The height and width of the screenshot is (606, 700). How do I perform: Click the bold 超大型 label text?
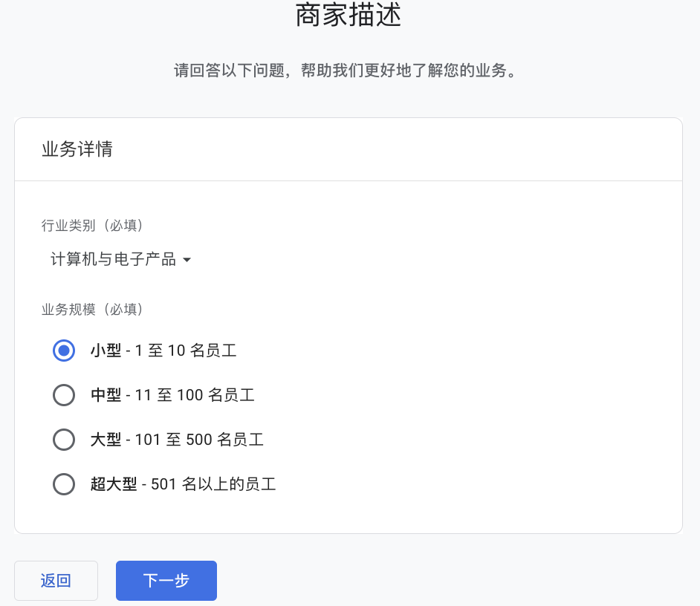coord(114,485)
